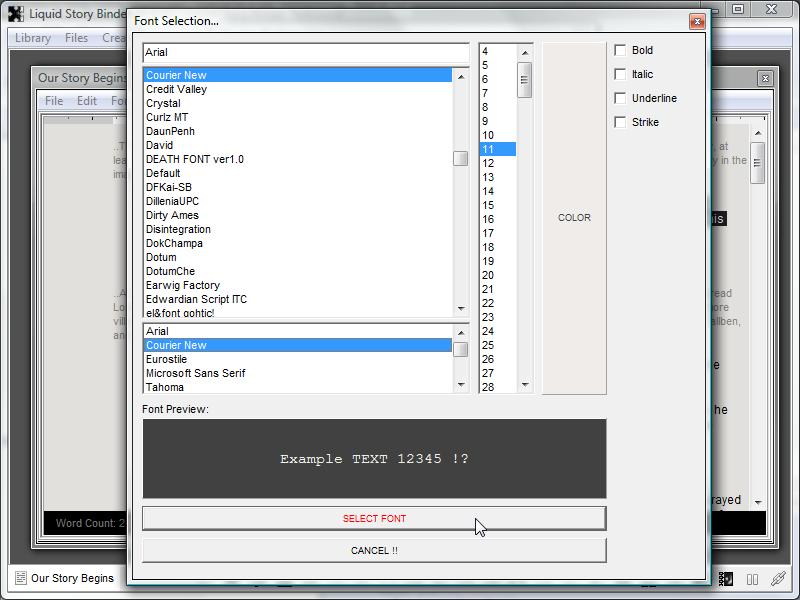800x600 pixels.
Task: Toggle the Italic checkbox
Action: point(620,74)
